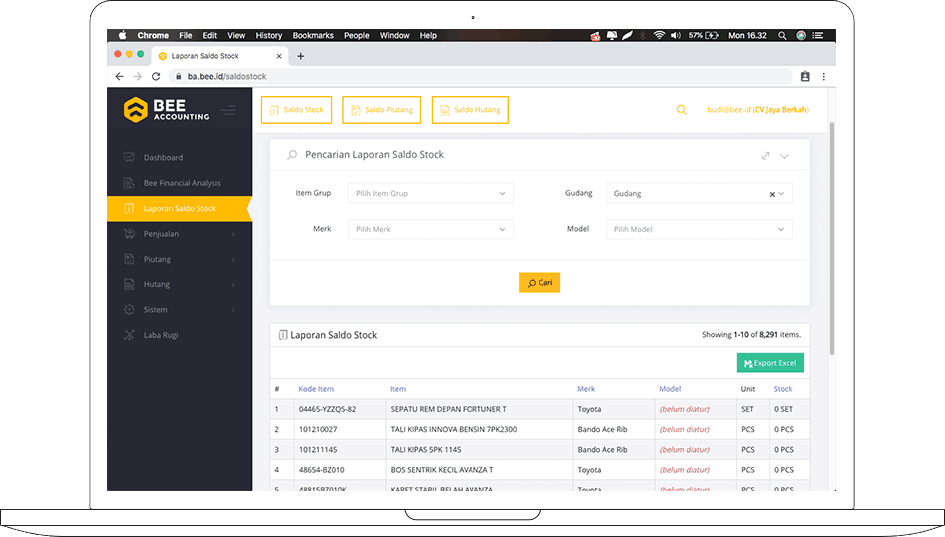Expand the Penjualan submenu in the sidebar
The width and height of the screenshot is (945, 537).
pyautogui.click(x=178, y=234)
